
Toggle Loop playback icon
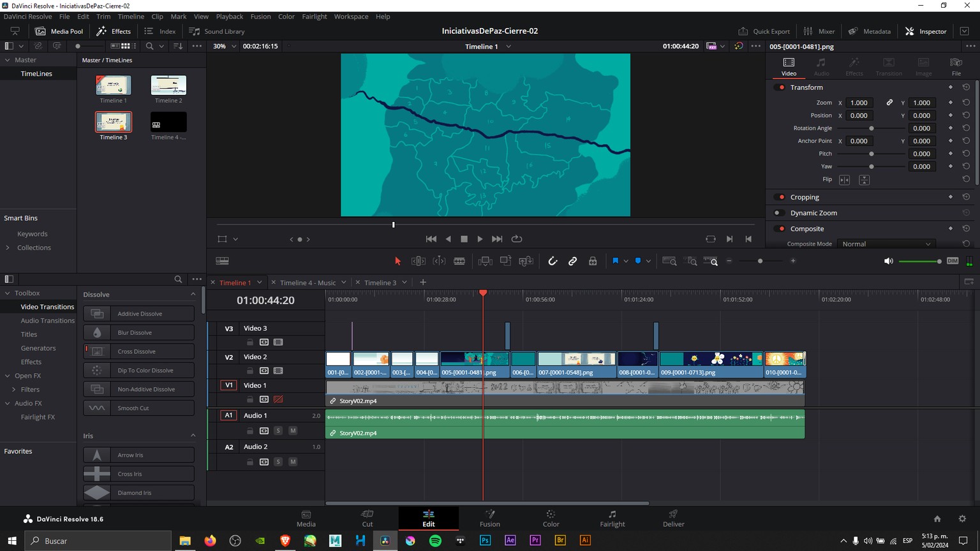pyautogui.click(x=517, y=239)
